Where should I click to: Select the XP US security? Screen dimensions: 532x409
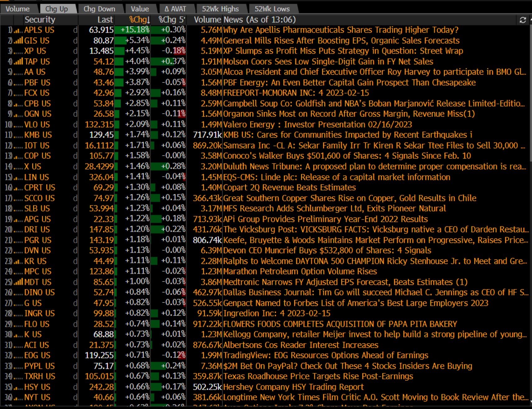(x=35, y=51)
